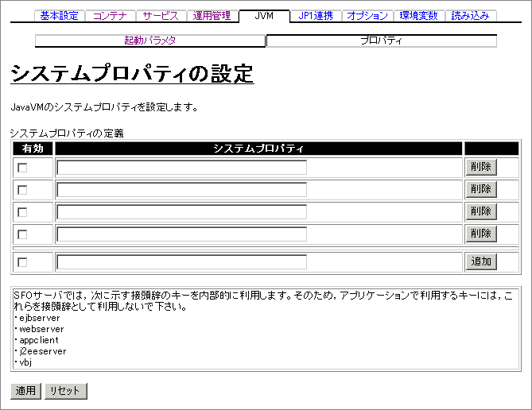Enable the first row's 有効 checkbox
The image size is (532, 410).
pos(22,168)
